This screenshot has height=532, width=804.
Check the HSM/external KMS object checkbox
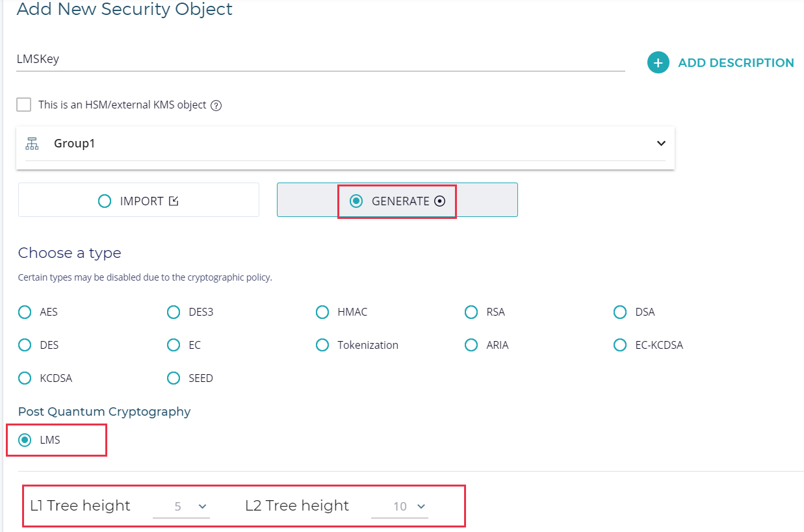coord(24,105)
